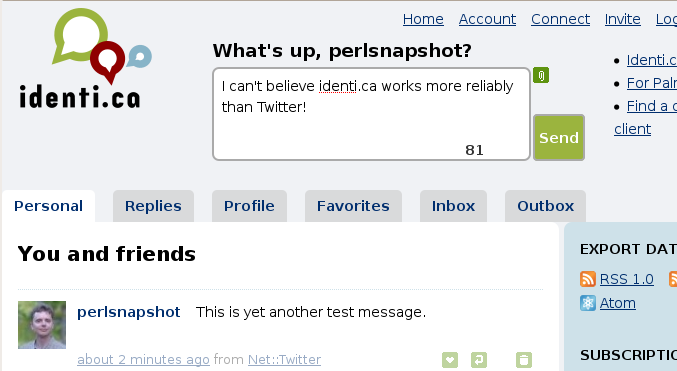
Task: Open the Profile tab
Action: pyautogui.click(x=249, y=206)
